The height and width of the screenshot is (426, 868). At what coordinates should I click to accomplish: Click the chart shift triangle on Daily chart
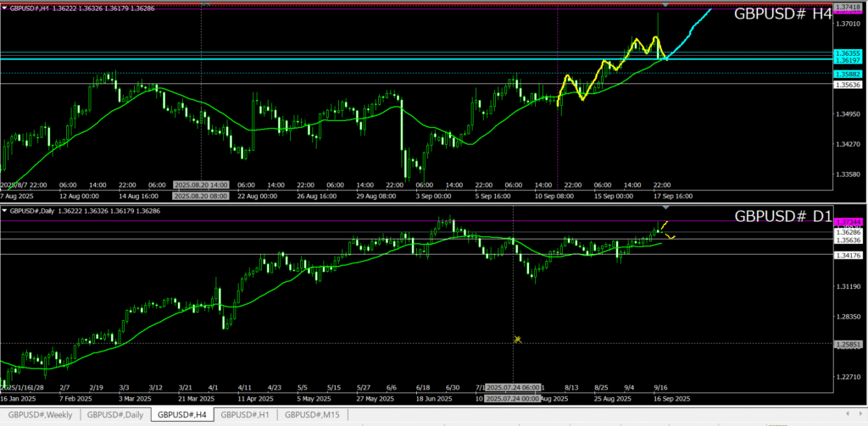(665, 207)
